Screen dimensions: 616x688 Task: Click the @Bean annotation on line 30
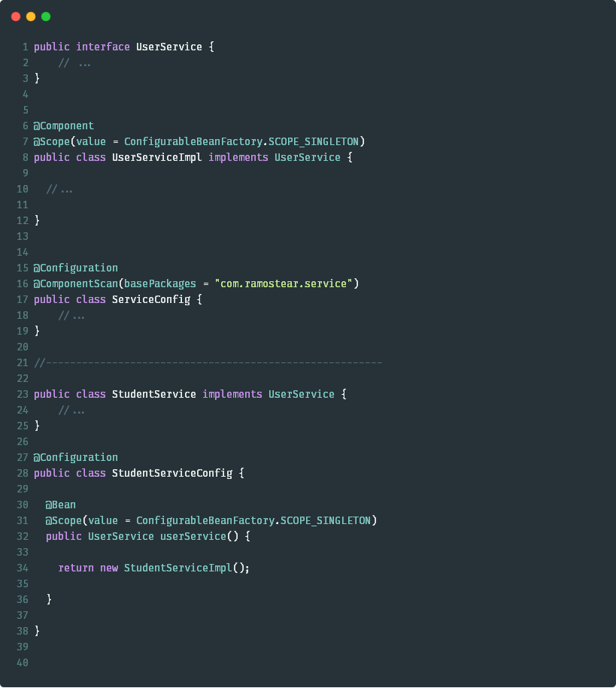coord(60,505)
